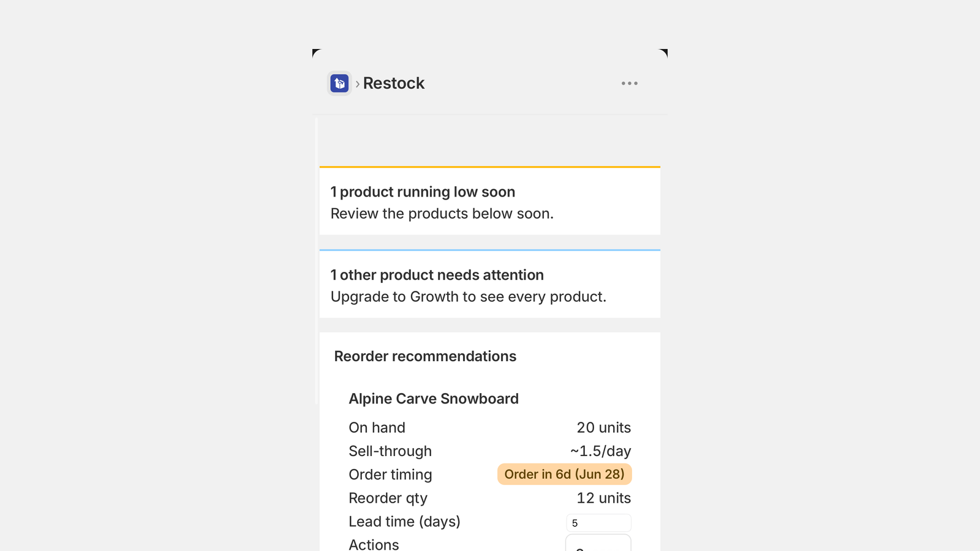Viewport: 980px width, 551px height.
Task: Click the Reorder recommendations heading
Action: [425, 356]
